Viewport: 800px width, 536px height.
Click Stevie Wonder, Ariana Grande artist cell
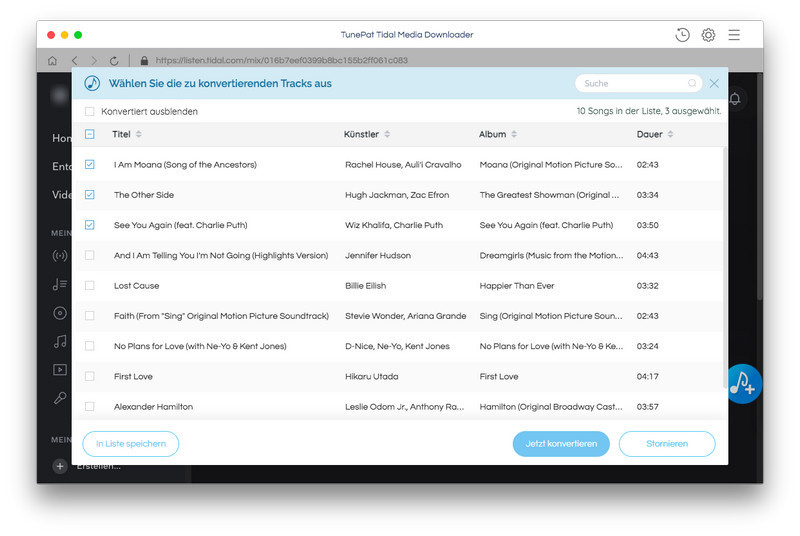pos(406,316)
